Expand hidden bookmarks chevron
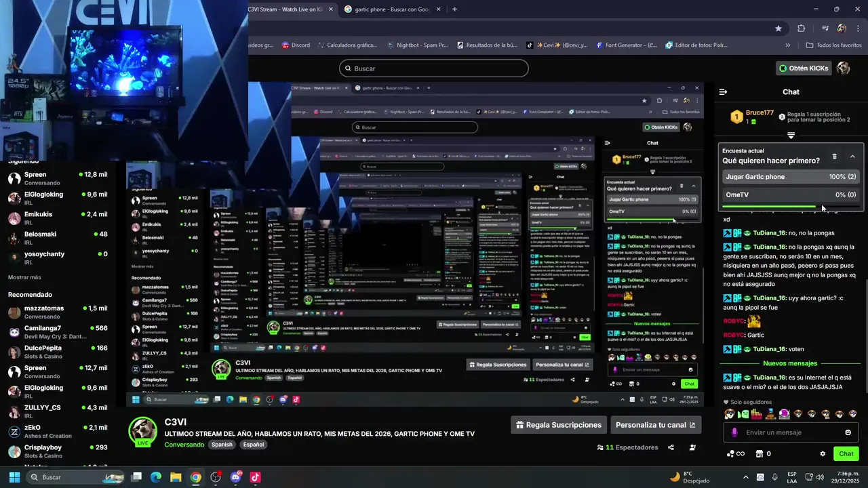The width and height of the screenshot is (868, 488). point(787,45)
